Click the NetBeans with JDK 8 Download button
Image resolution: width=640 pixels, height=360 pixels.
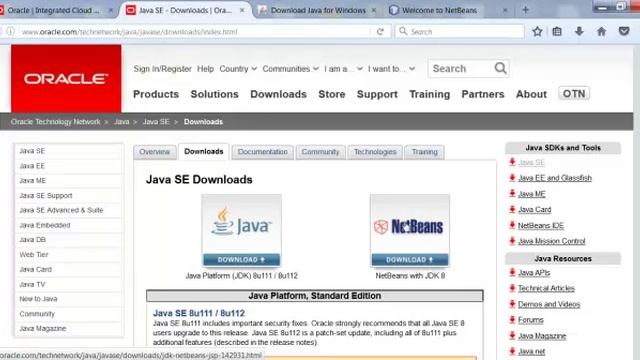409,260
